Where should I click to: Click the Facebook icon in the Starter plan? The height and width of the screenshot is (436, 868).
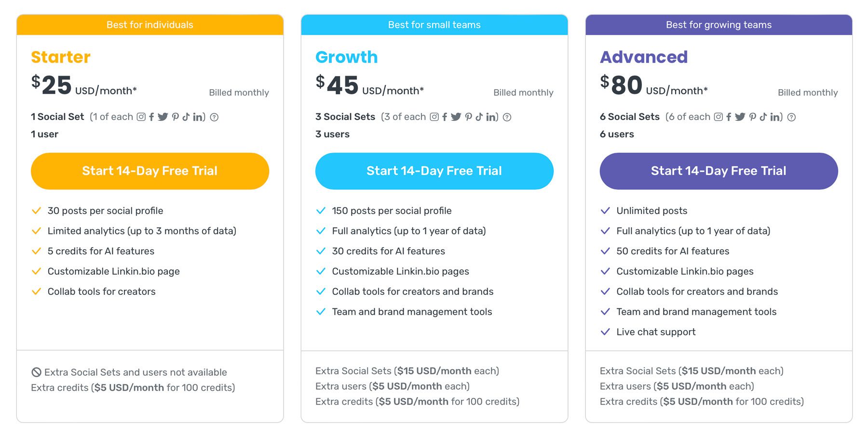tap(151, 117)
